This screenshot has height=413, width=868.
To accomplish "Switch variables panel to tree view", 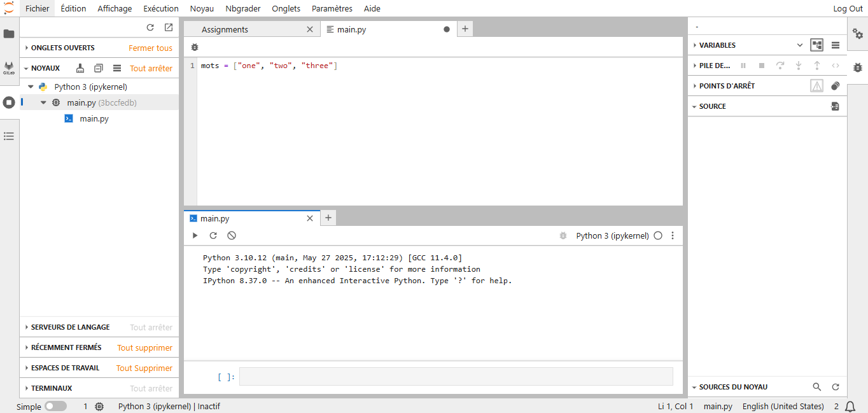I will coord(816,45).
